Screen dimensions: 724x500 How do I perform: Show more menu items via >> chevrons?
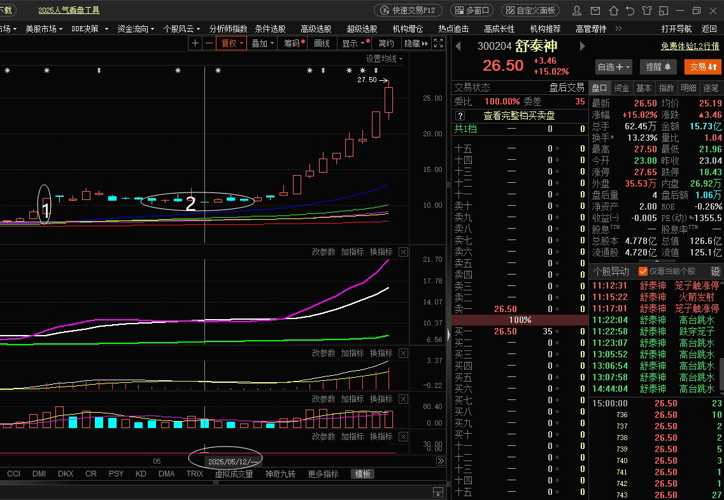(x=619, y=29)
